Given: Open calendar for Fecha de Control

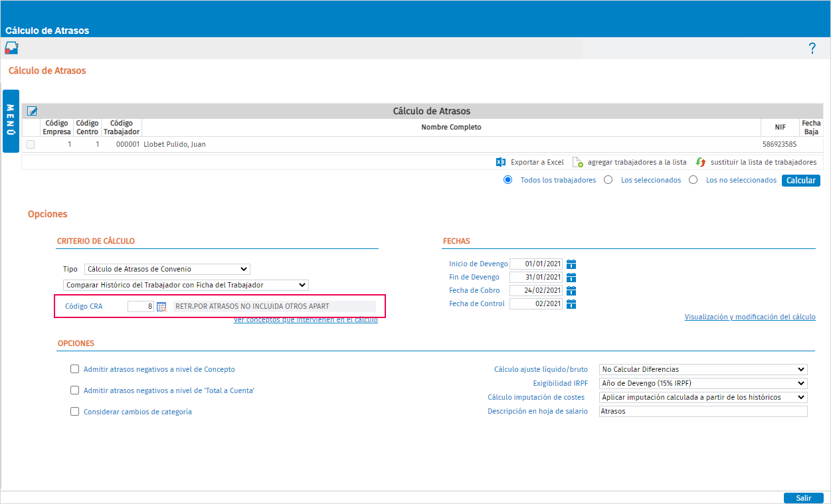Looking at the screenshot, I should [x=571, y=303].
